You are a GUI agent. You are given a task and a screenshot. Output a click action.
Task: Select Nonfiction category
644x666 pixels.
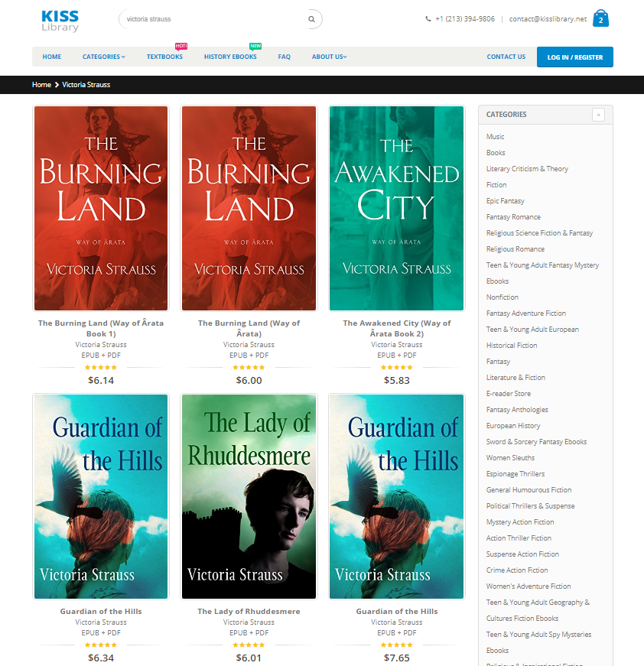pos(502,297)
